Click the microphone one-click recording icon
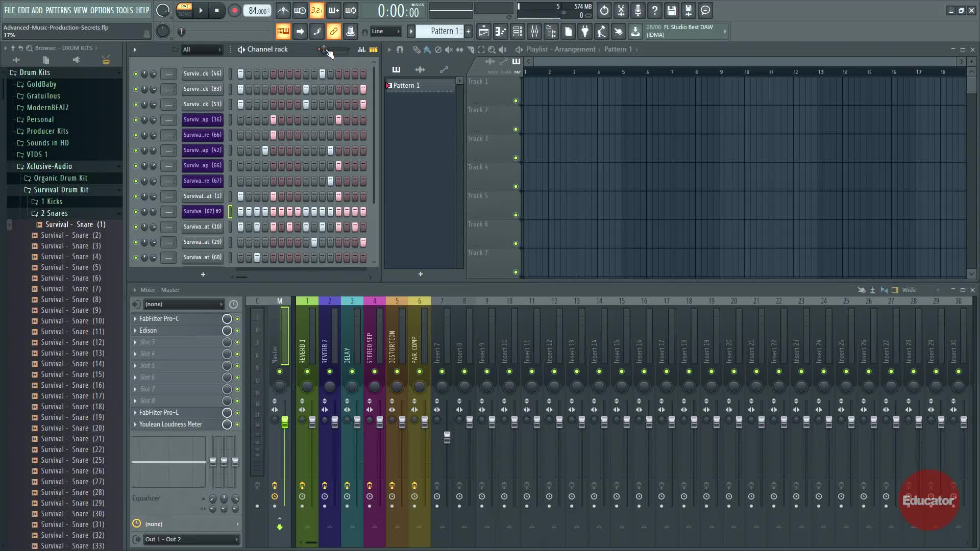The image size is (980, 551). coord(638,10)
